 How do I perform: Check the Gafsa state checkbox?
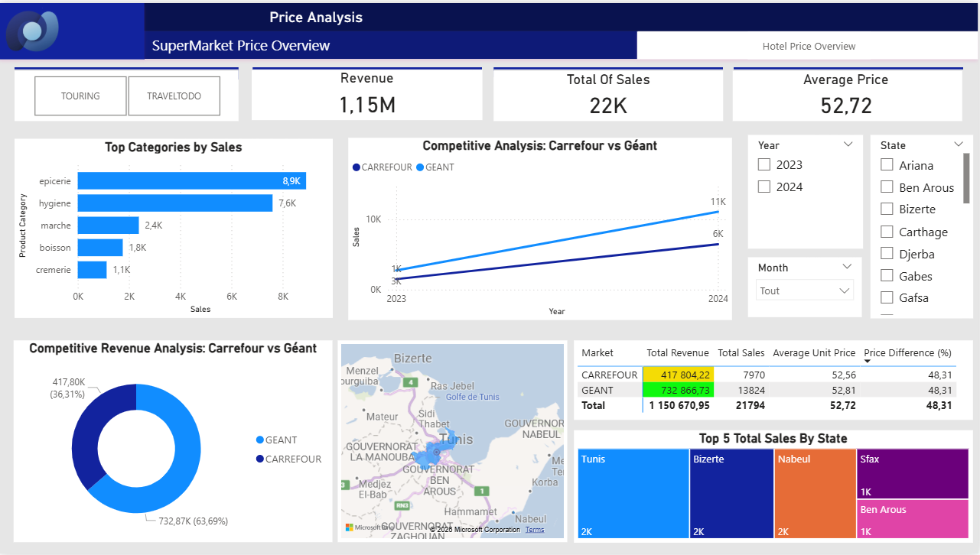pyautogui.click(x=887, y=297)
